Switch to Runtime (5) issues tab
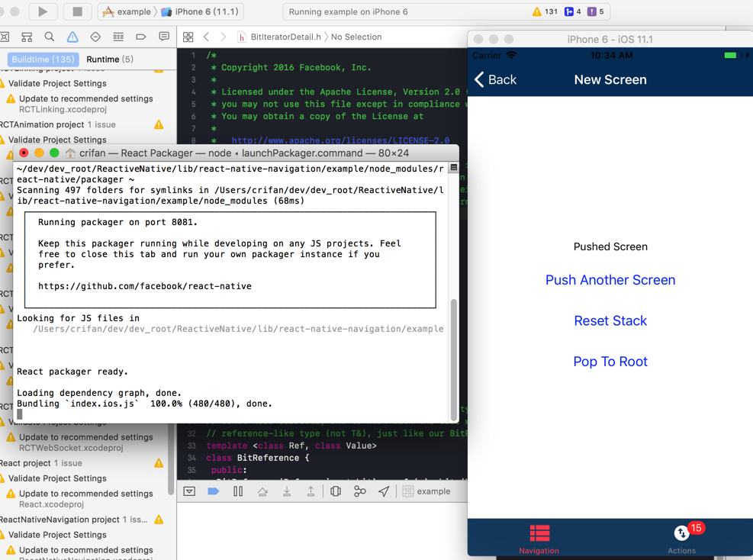Viewport: 753px width, 560px height. (x=110, y=59)
